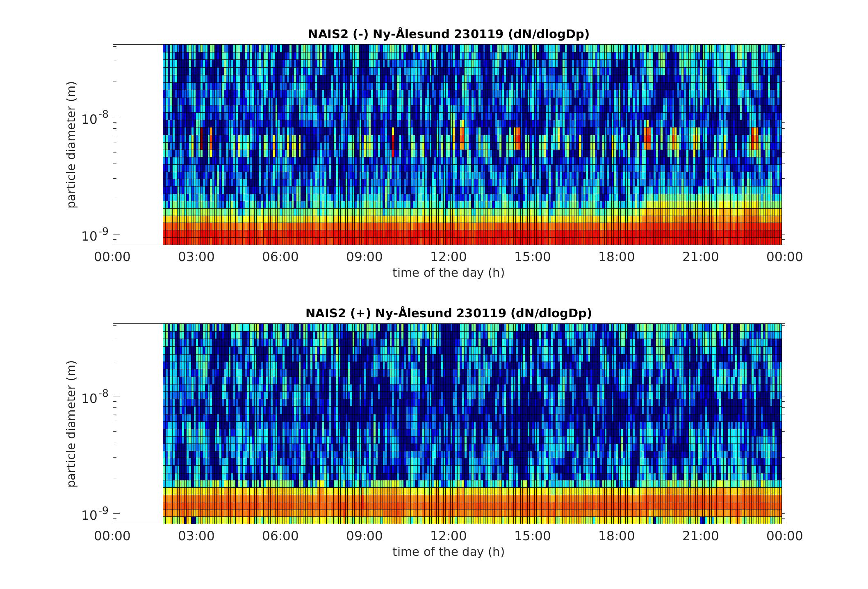Viewport: 868px width, 589px height.
Task: Click the '03:00' tick label on the bottom plot
Action: click(x=196, y=536)
